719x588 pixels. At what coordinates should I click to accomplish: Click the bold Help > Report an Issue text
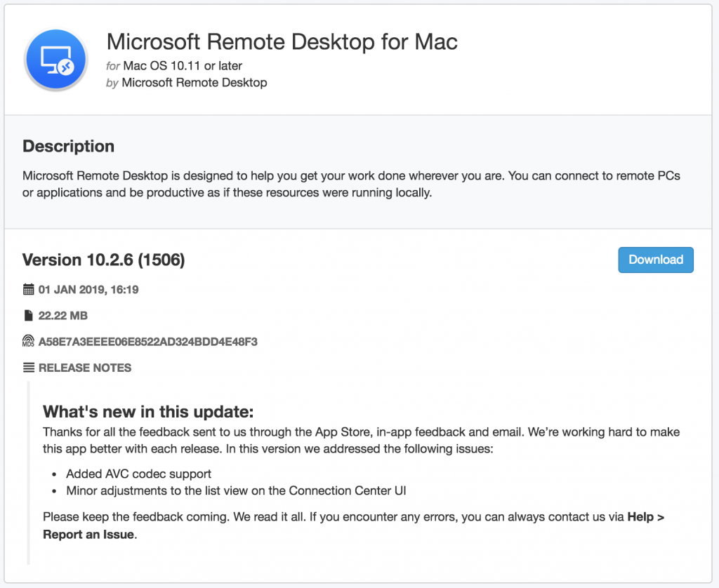coord(353,526)
